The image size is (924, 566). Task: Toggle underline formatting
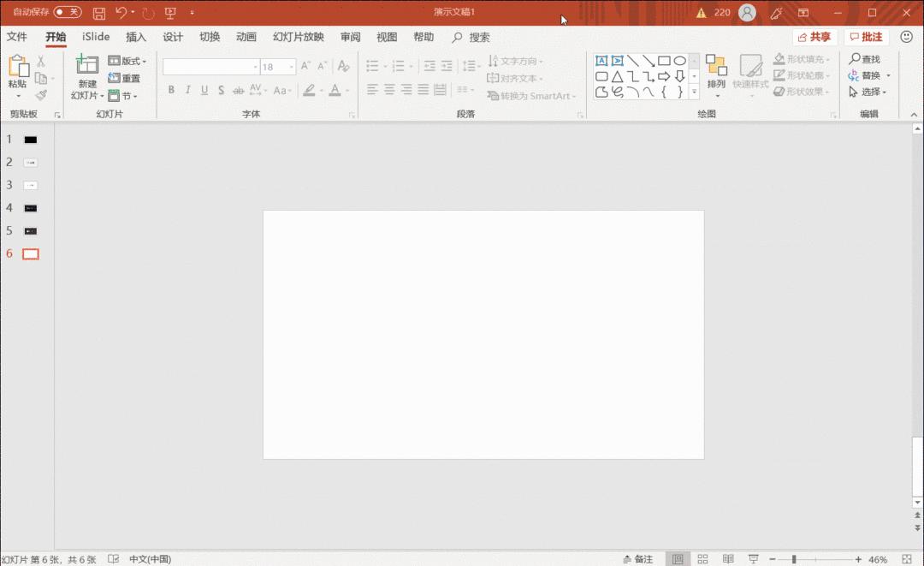click(x=204, y=90)
